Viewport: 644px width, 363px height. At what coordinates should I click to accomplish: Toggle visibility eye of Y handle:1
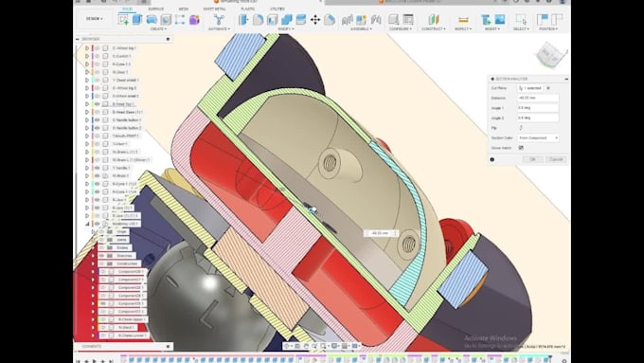[x=98, y=168]
